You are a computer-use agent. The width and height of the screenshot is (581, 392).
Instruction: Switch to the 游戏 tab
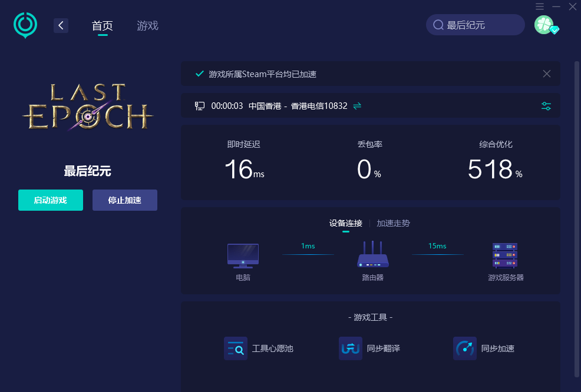[x=147, y=26]
